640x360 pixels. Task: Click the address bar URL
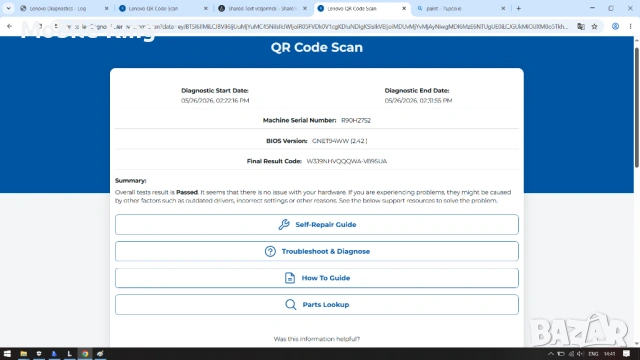[x=316, y=27]
